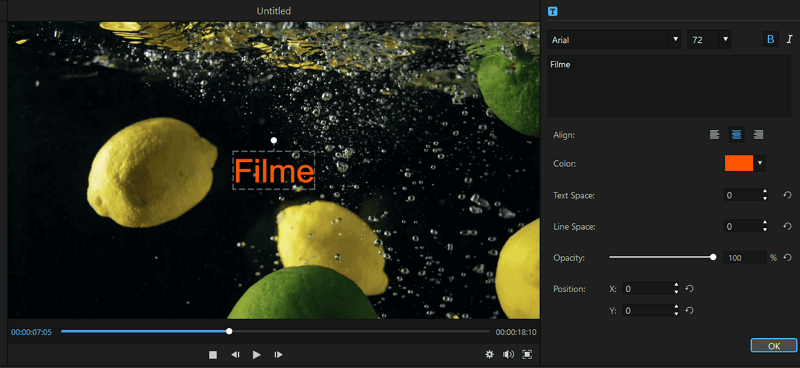Enter fullscreen preview mode
Image resolution: width=800 pixels, height=368 pixels.
pyautogui.click(x=527, y=354)
